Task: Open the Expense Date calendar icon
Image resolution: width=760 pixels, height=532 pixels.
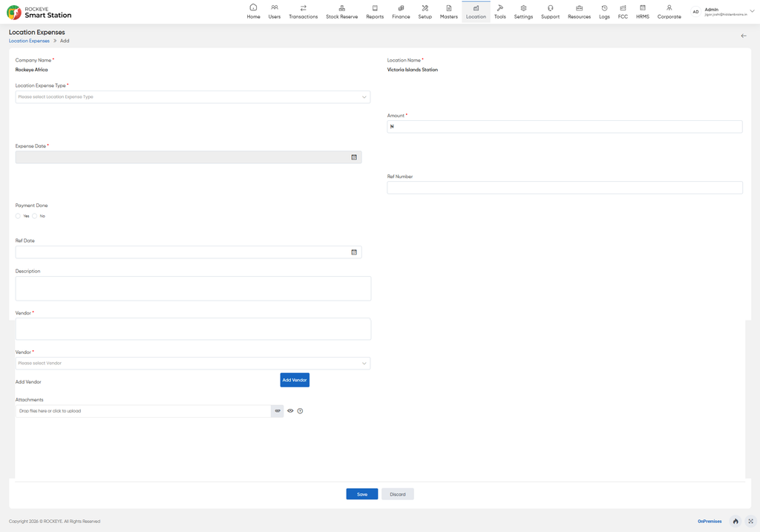Action: (x=354, y=157)
